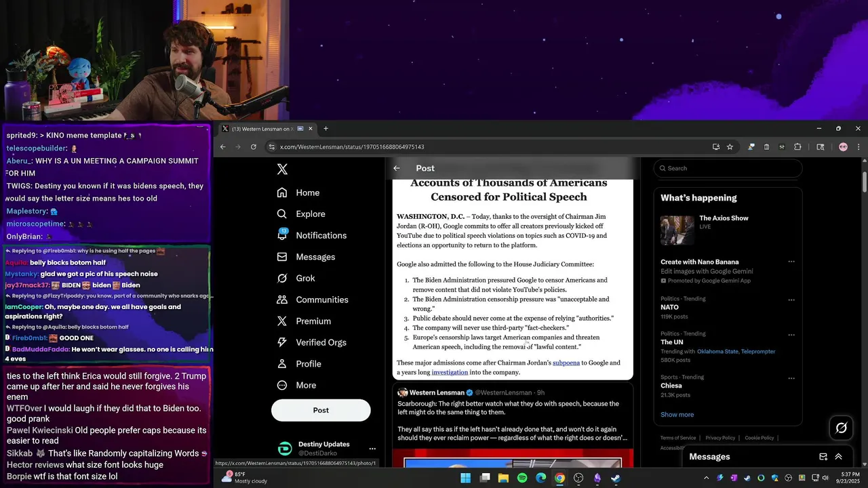Open Premium in the sidebar
868x488 pixels.
(304, 321)
